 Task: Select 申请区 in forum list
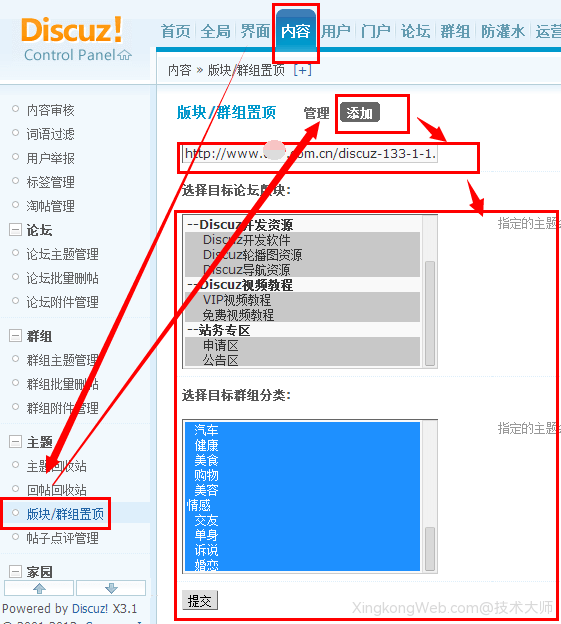302,345
